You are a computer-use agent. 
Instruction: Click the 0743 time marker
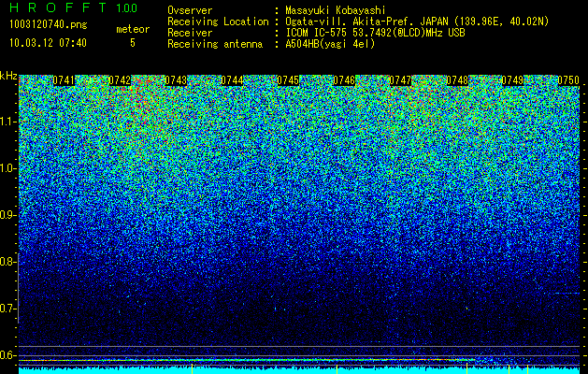pyautogui.click(x=176, y=80)
